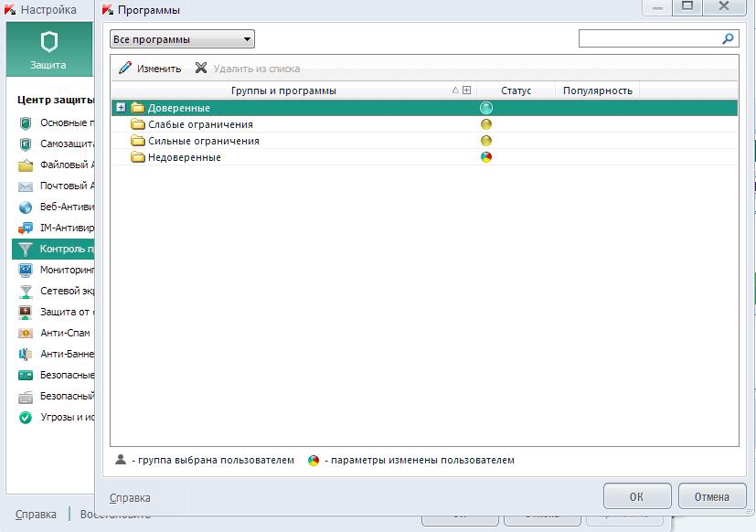Click the Статус column header
This screenshot has height=532, width=756.
[516, 90]
